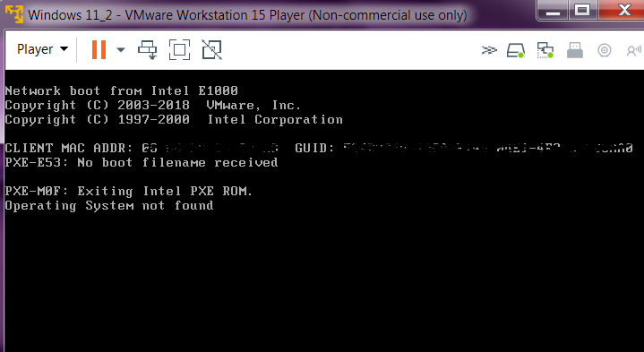Image resolution: width=644 pixels, height=352 pixels.
Task: Click the 'Copyright (C) 1997-2000 Intel Corporation' line
Action: pyautogui.click(x=174, y=119)
